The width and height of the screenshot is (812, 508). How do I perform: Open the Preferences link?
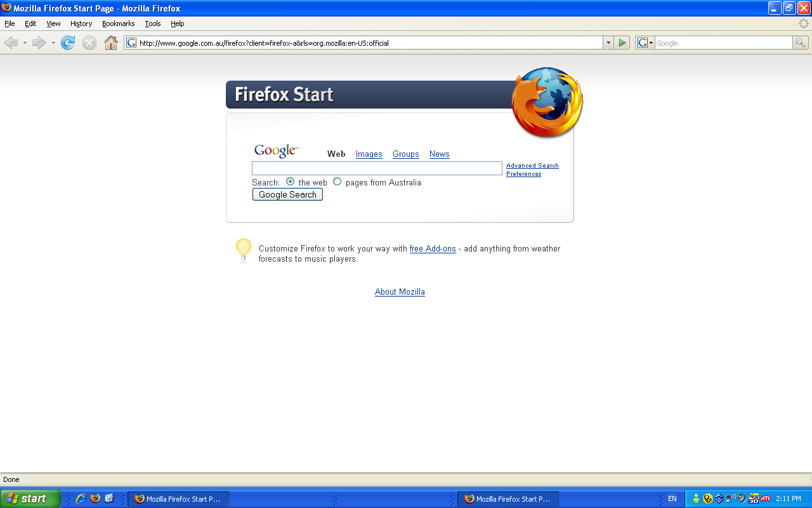pyautogui.click(x=524, y=174)
